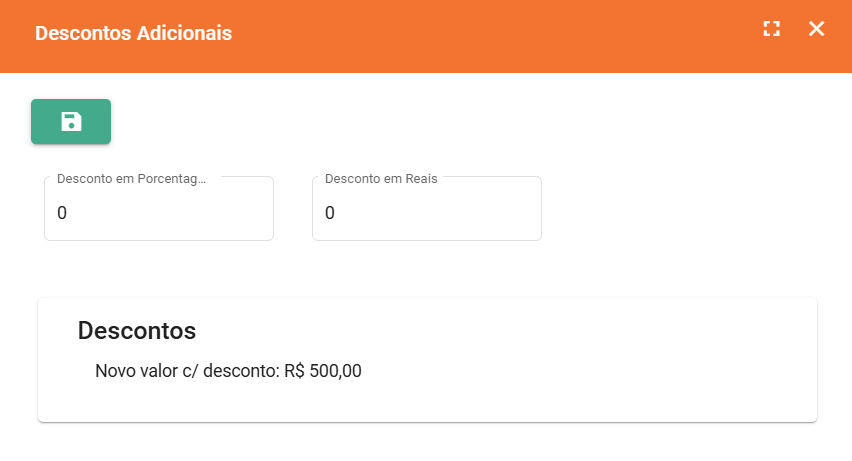
Task: Click the Descontos card heading
Action: click(x=137, y=330)
